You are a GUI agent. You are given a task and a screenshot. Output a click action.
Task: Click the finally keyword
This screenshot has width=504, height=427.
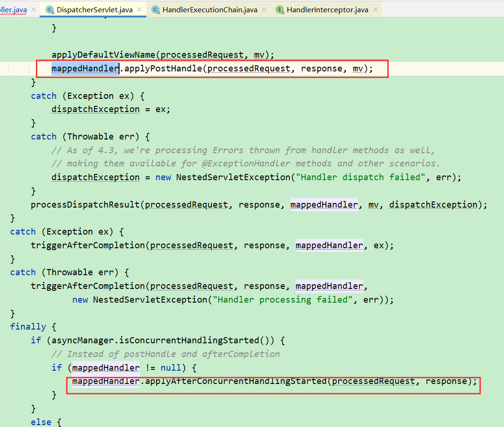pos(28,327)
